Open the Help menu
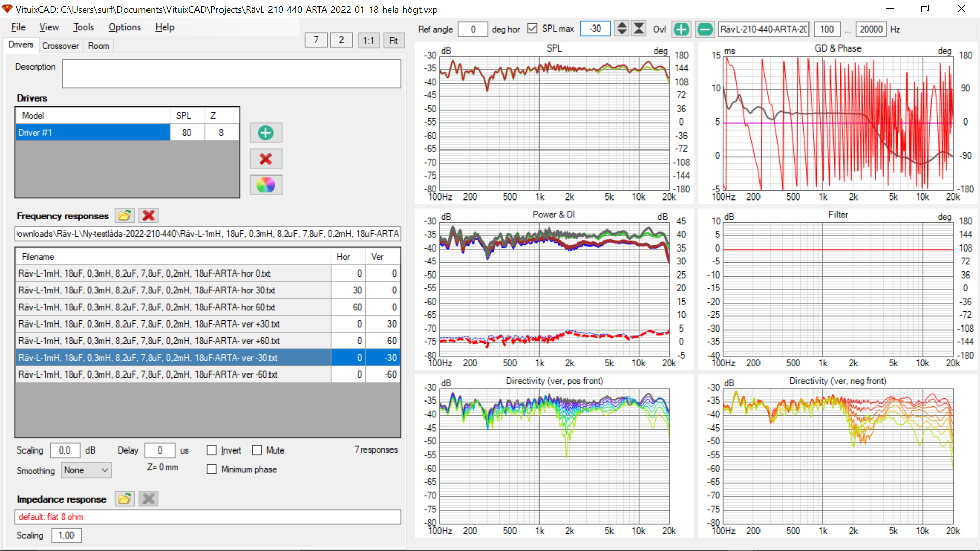Image resolution: width=980 pixels, height=551 pixels. (164, 27)
